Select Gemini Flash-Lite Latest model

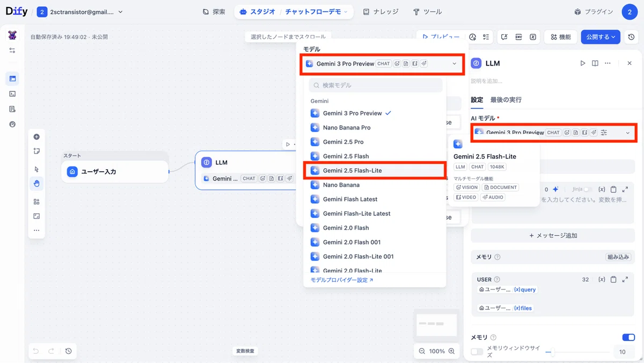pos(375,214)
